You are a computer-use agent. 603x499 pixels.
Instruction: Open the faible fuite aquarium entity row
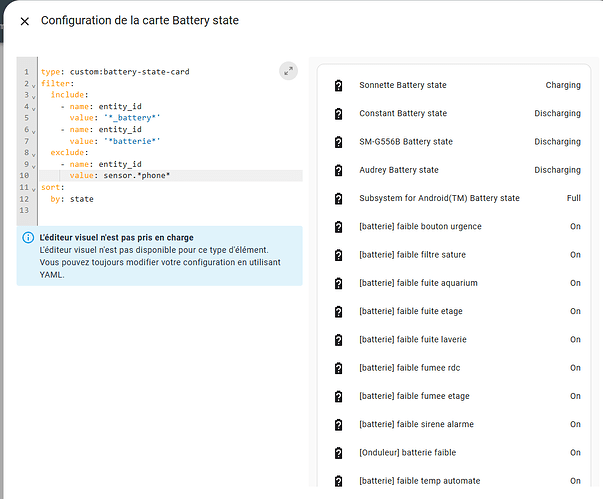tap(420, 283)
